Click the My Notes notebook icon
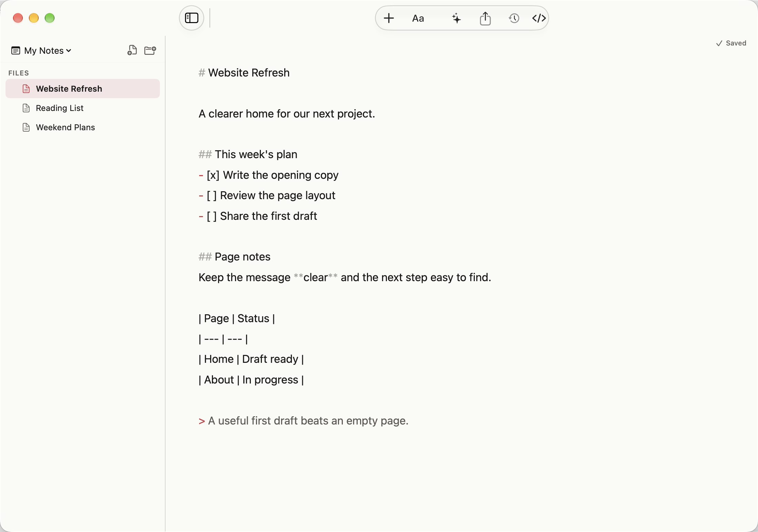Image resolution: width=758 pixels, height=532 pixels. pyautogui.click(x=16, y=51)
